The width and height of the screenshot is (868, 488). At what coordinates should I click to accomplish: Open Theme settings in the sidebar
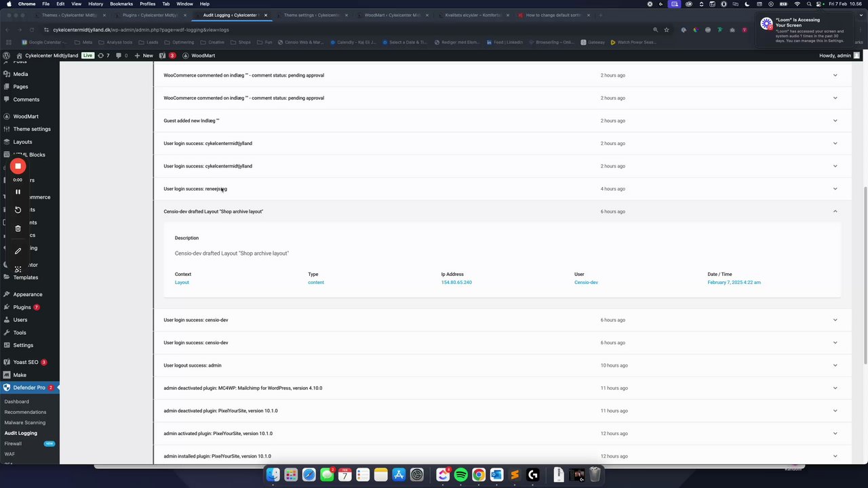click(32, 129)
